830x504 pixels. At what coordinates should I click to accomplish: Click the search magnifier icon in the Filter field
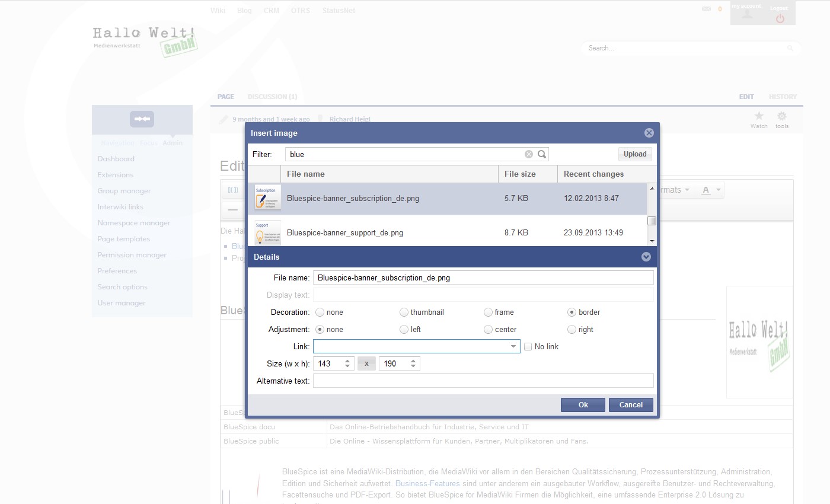[x=541, y=154]
